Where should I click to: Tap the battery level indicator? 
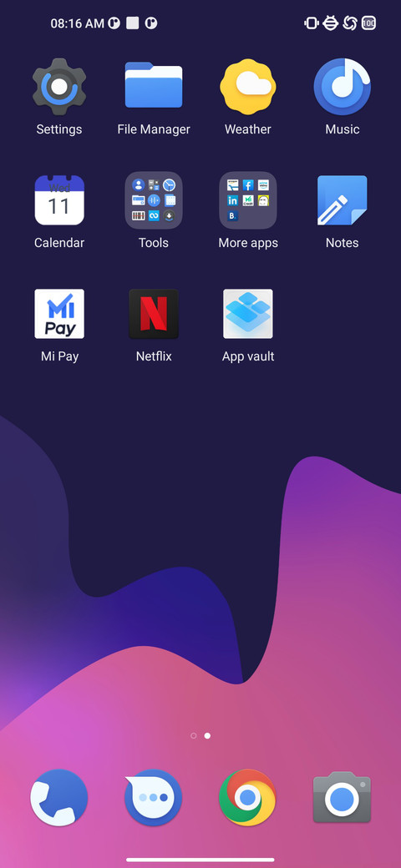point(369,23)
